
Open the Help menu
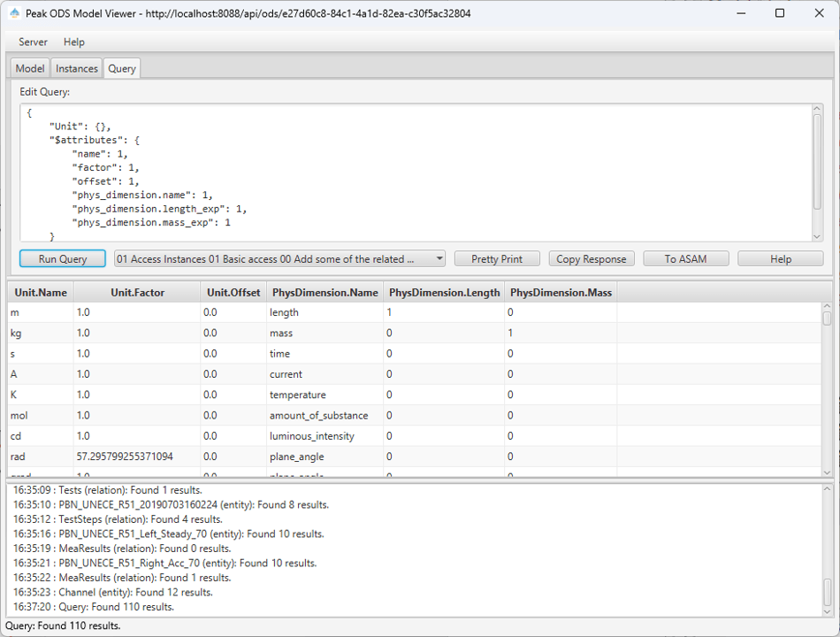click(x=74, y=42)
